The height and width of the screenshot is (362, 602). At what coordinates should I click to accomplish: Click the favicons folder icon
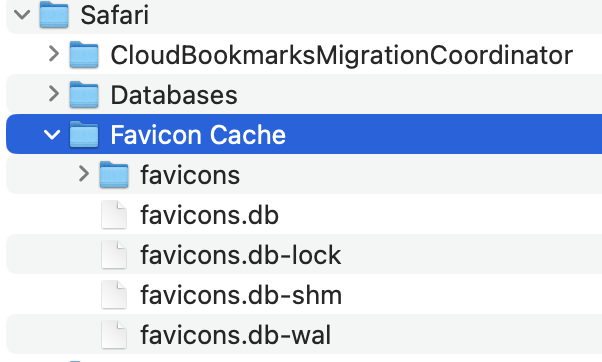click(x=114, y=174)
